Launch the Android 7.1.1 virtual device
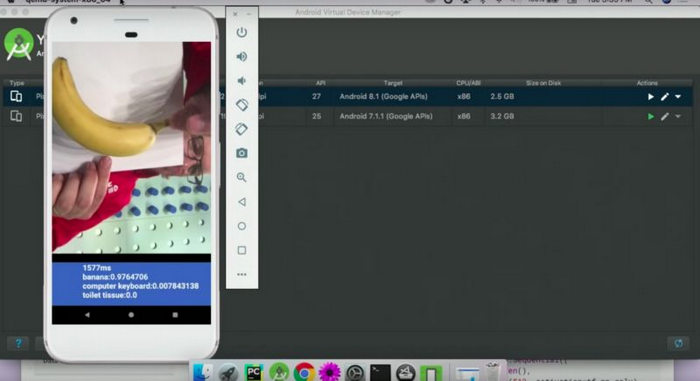The width and height of the screenshot is (700, 381). (x=650, y=116)
